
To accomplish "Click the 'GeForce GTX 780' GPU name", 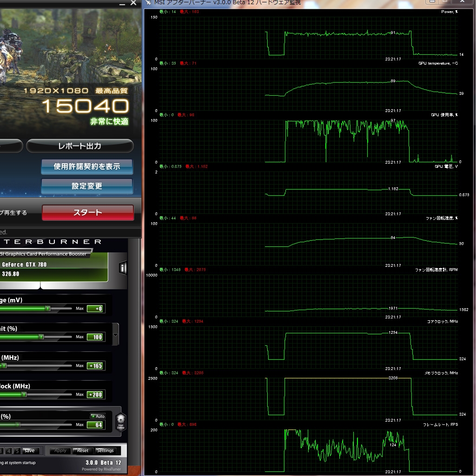I will (24, 264).
